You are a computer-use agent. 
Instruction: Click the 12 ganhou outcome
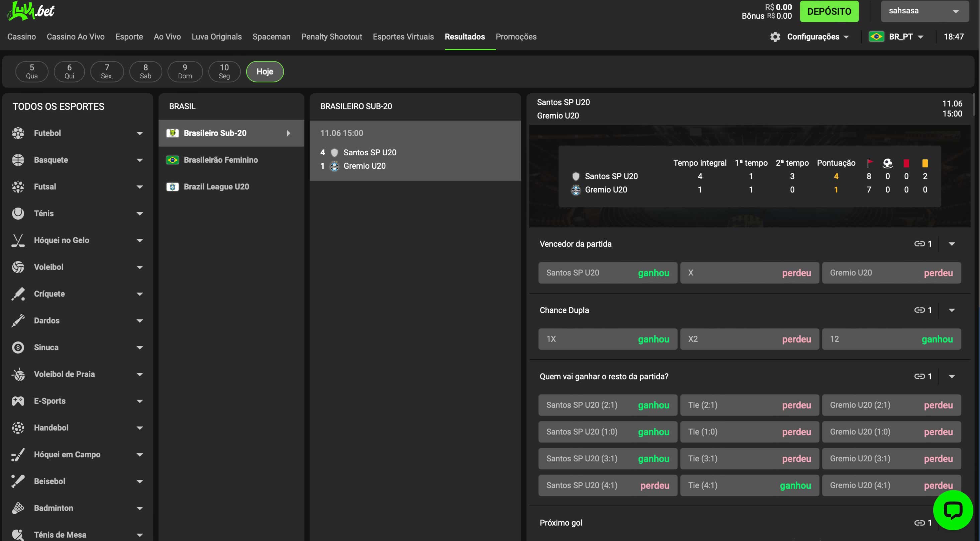[891, 339]
